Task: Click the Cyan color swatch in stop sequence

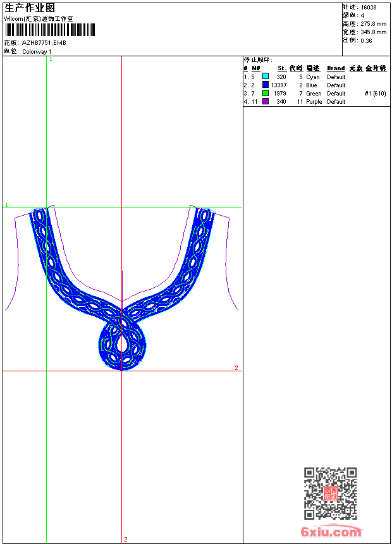Action: 266,77
